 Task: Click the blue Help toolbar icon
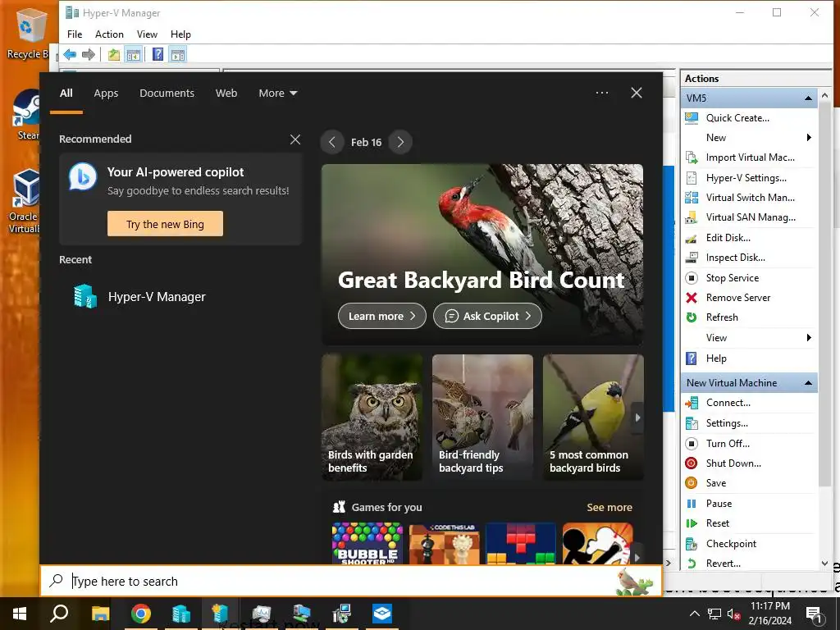click(x=158, y=54)
